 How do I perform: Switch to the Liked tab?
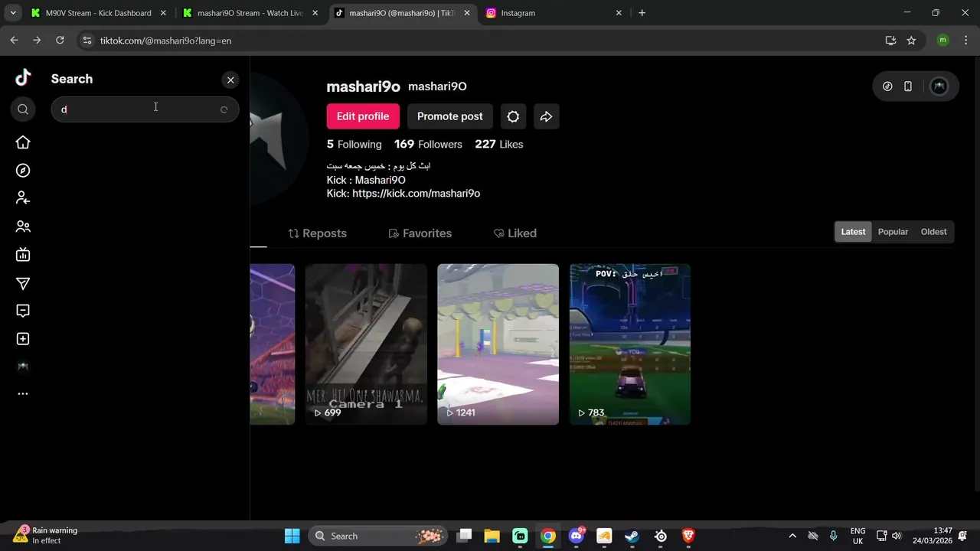514,233
